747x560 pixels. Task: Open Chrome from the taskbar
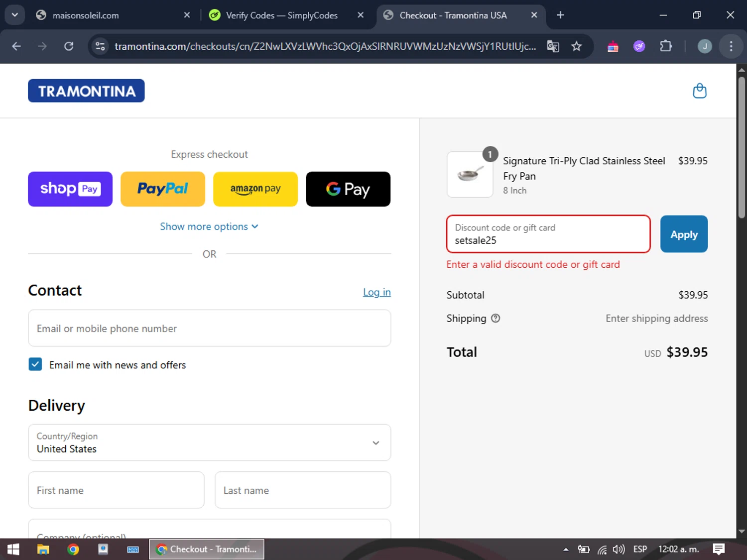73,549
